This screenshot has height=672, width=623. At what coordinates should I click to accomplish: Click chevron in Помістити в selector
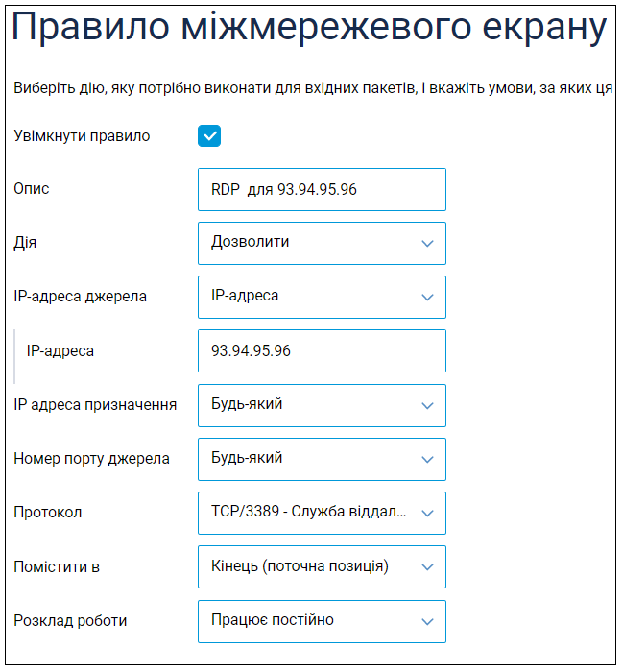click(427, 567)
